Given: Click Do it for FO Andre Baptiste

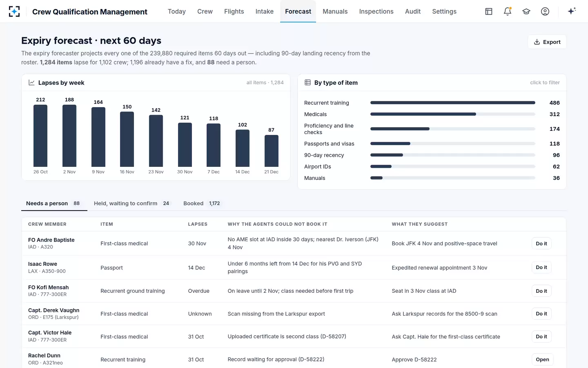Looking at the screenshot, I should 541,243.
